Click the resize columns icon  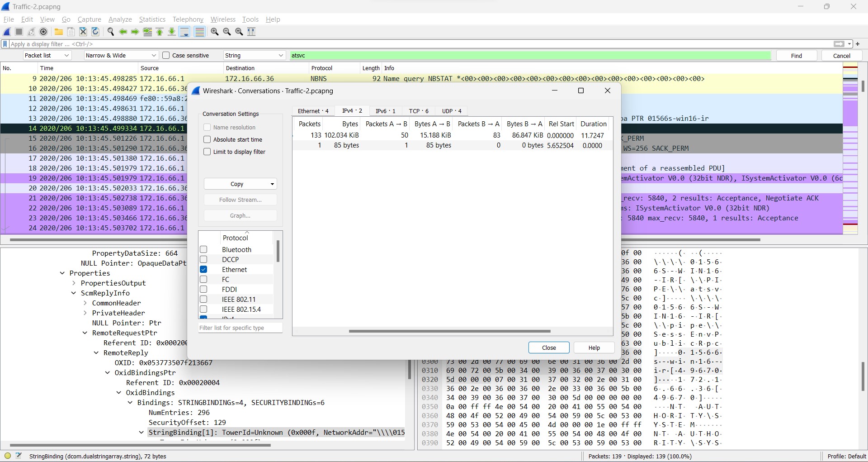[251, 32]
